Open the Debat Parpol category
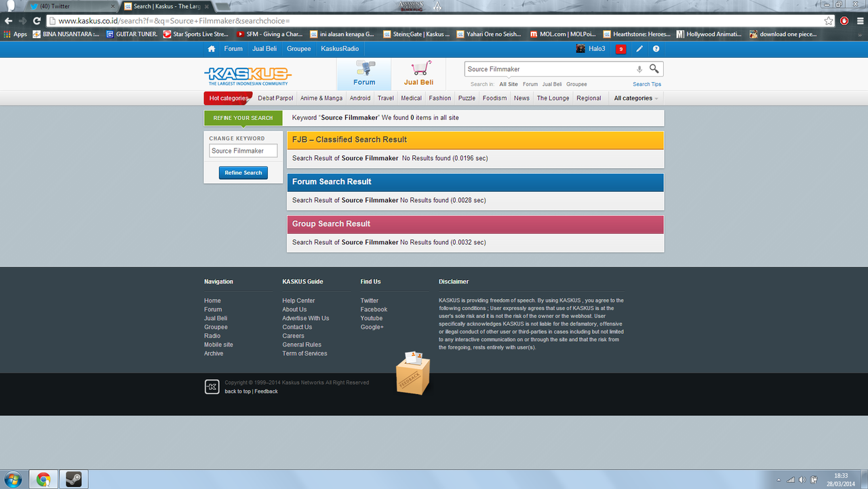The height and width of the screenshot is (489, 868). pyautogui.click(x=275, y=98)
